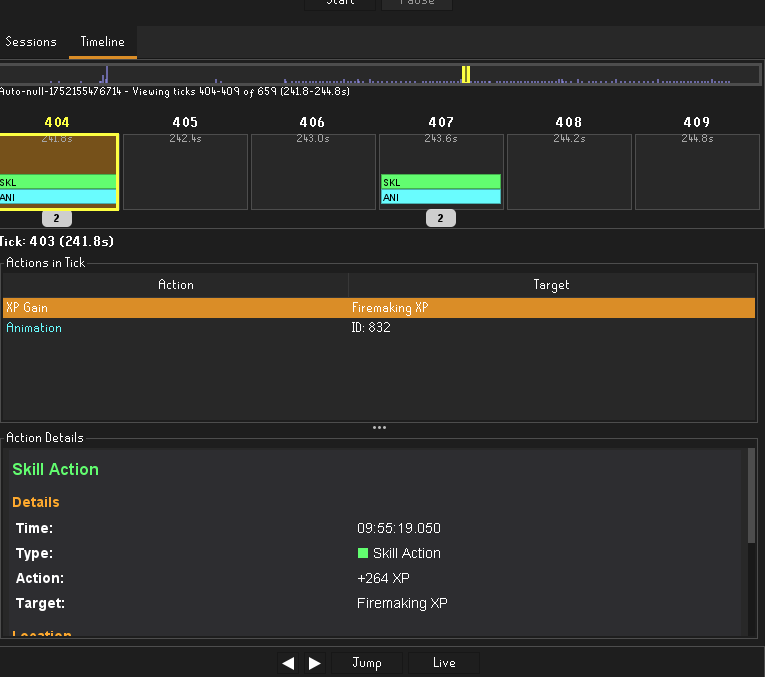Click the Action column header
Screen dimensions: 765x677
tap(176, 285)
